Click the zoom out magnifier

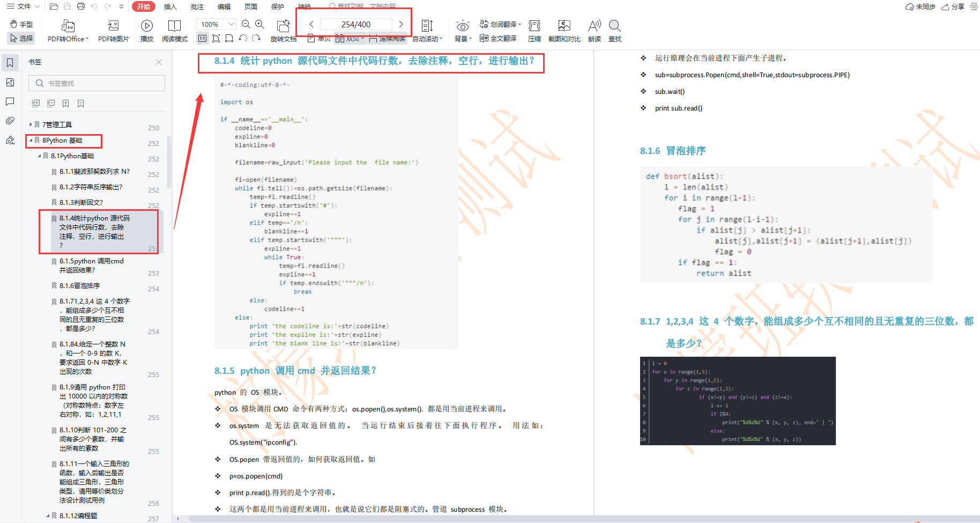pos(246,24)
